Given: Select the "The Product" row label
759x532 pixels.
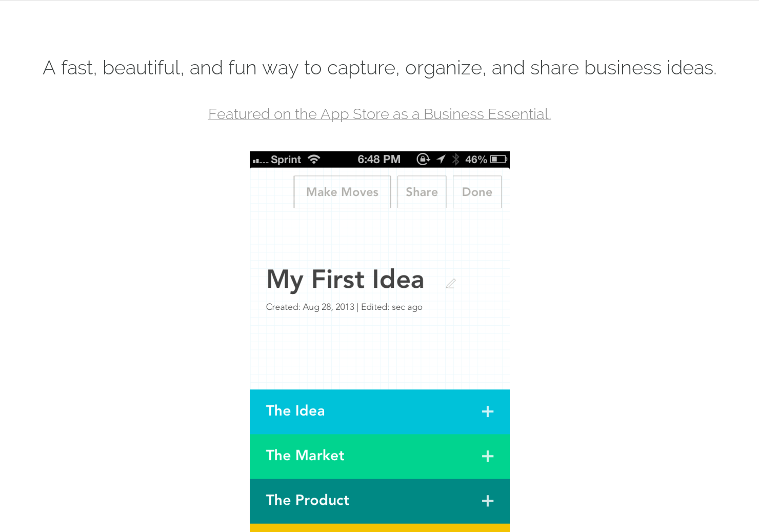Looking at the screenshot, I should click(307, 500).
